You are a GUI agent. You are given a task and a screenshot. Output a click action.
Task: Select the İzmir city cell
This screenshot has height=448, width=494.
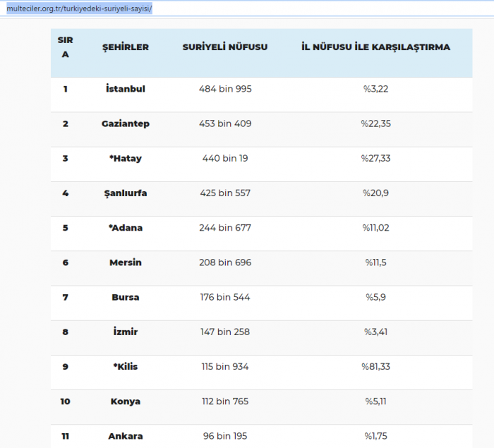coord(126,332)
